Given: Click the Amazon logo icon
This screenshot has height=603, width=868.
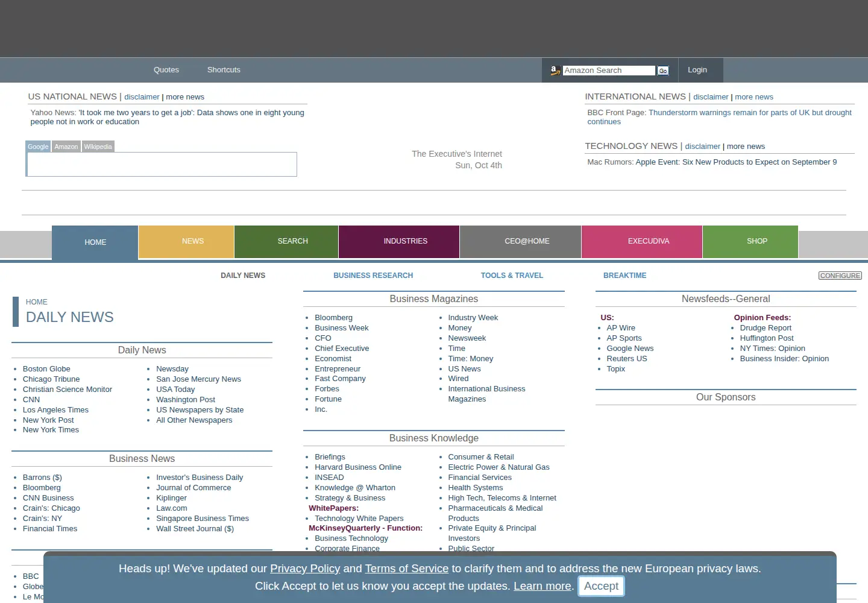Looking at the screenshot, I should pos(555,71).
